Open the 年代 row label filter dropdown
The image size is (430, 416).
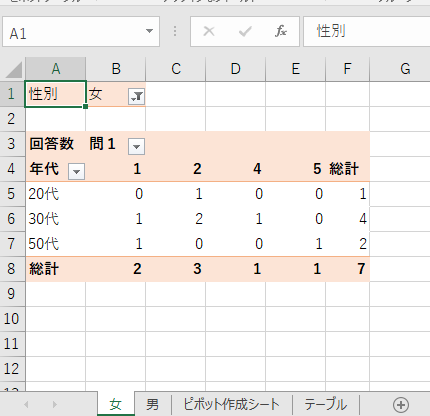pos(76,171)
